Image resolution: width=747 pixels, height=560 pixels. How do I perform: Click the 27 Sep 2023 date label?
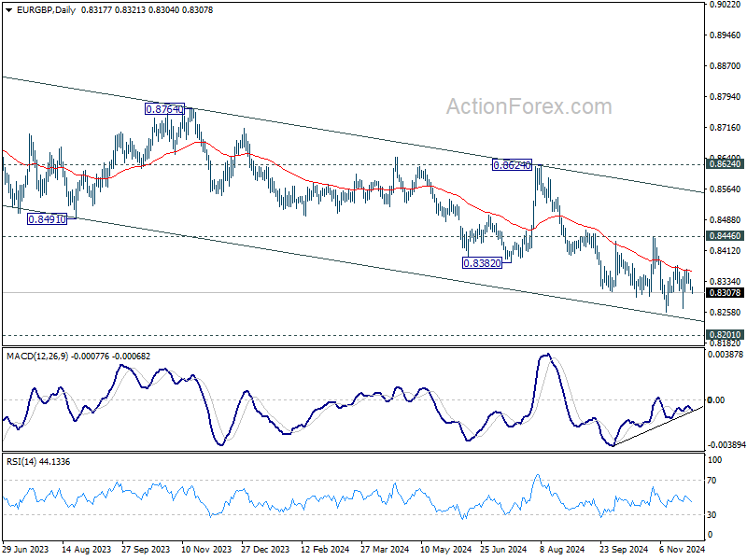pyautogui.click(x=146, y=549)
